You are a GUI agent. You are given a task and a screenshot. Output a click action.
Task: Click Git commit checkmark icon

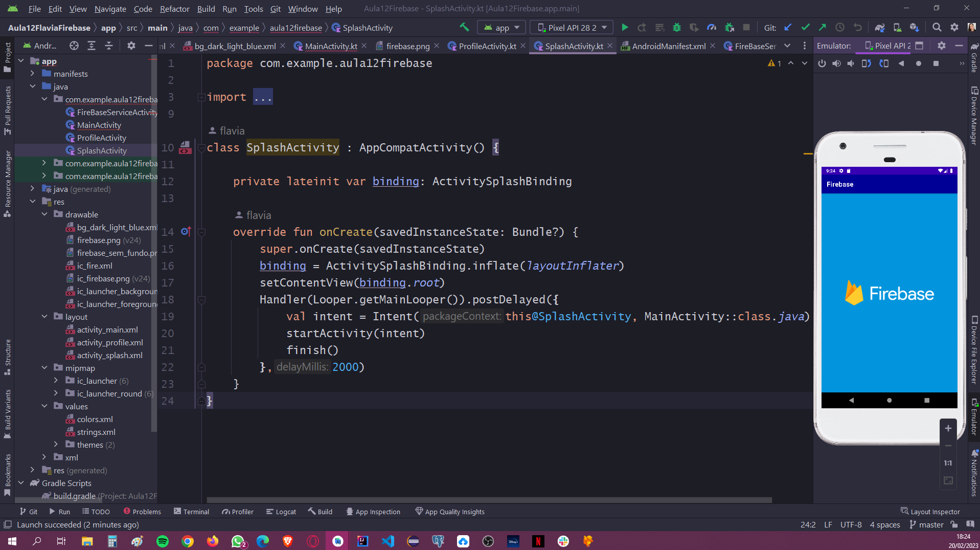805,27
